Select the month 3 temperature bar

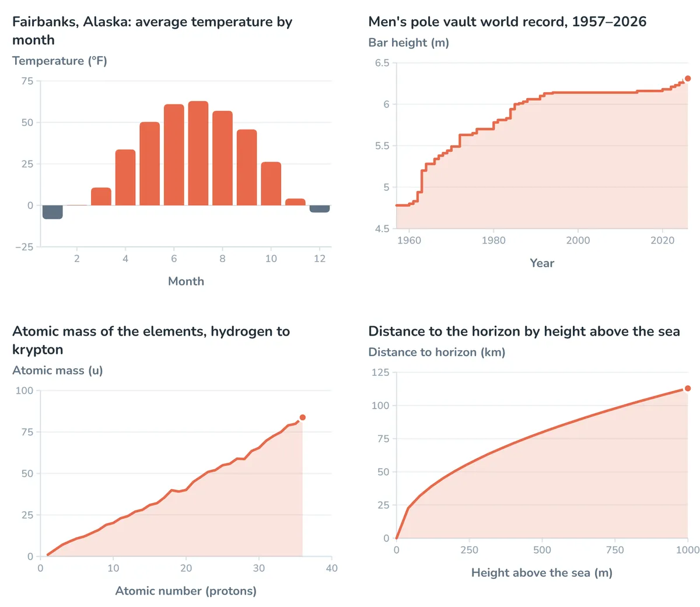pyautogui.click(x=101, y=197)
